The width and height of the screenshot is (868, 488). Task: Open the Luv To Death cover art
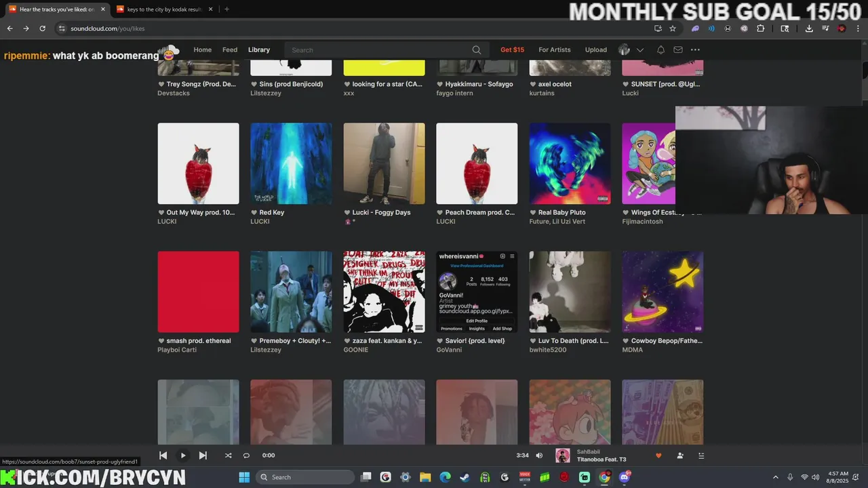point(570,292)
